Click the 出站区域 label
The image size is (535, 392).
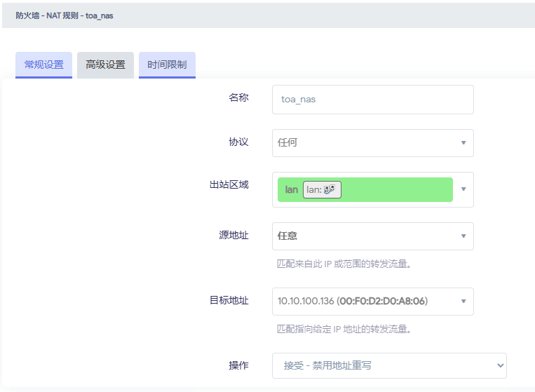point(229,184)
